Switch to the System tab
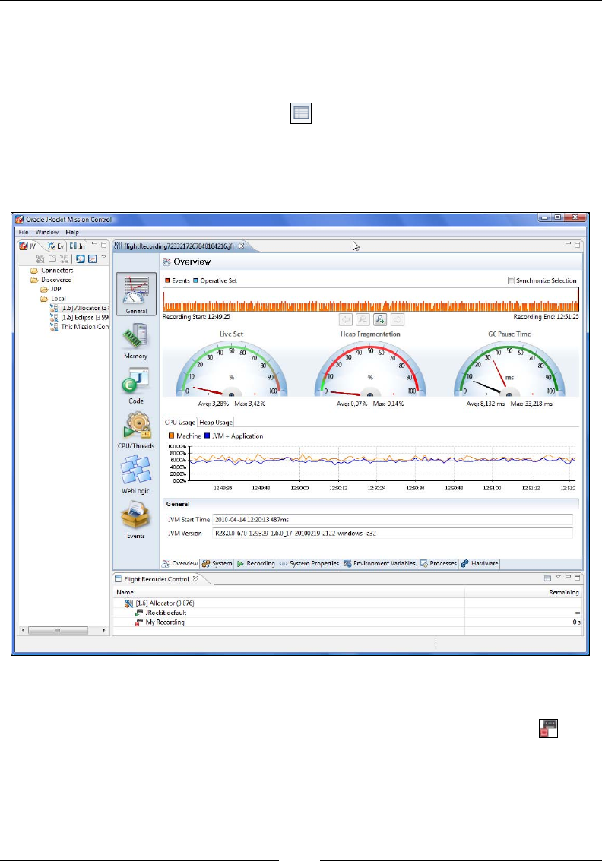The width and height of the screenshot is (602, 868). click(x=217, y=563)
